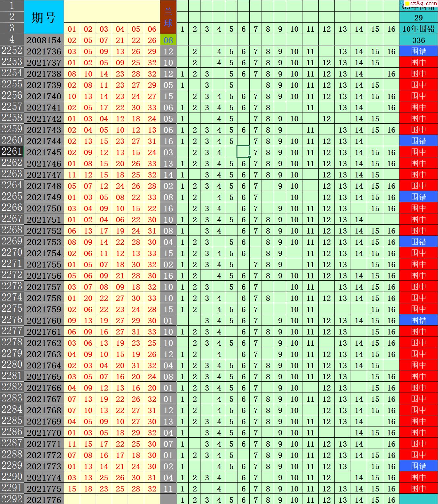
Task: Click period cell 2021736
Action: coord(44,51)
